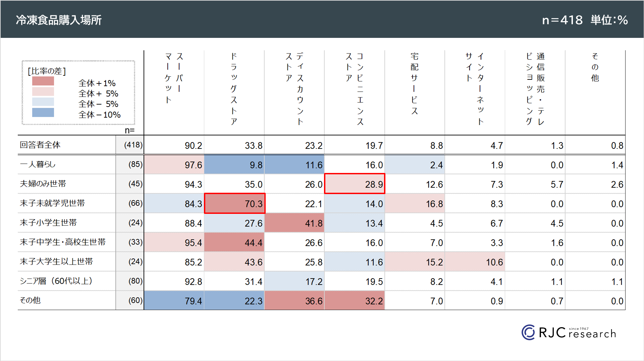Click the 宅配サービス column header
The height and width of the screenshot is (361, 644).
pyautogui.click(x=415, y=83)
